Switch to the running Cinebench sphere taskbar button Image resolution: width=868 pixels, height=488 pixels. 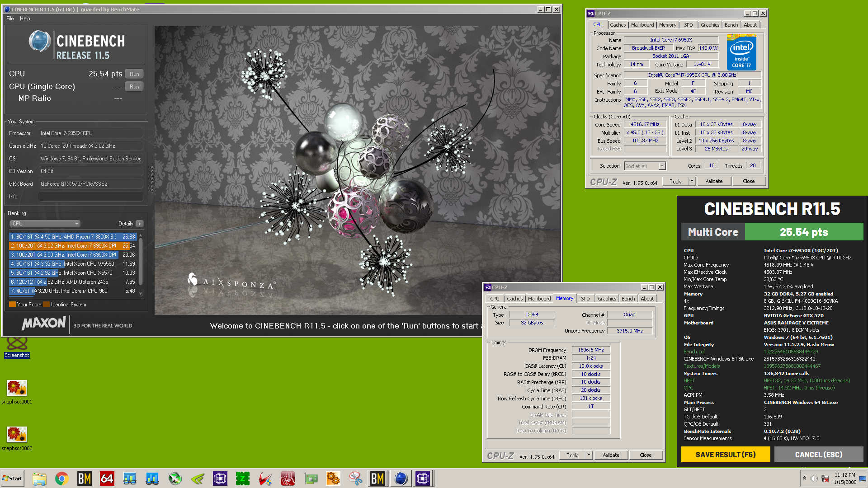401,479
